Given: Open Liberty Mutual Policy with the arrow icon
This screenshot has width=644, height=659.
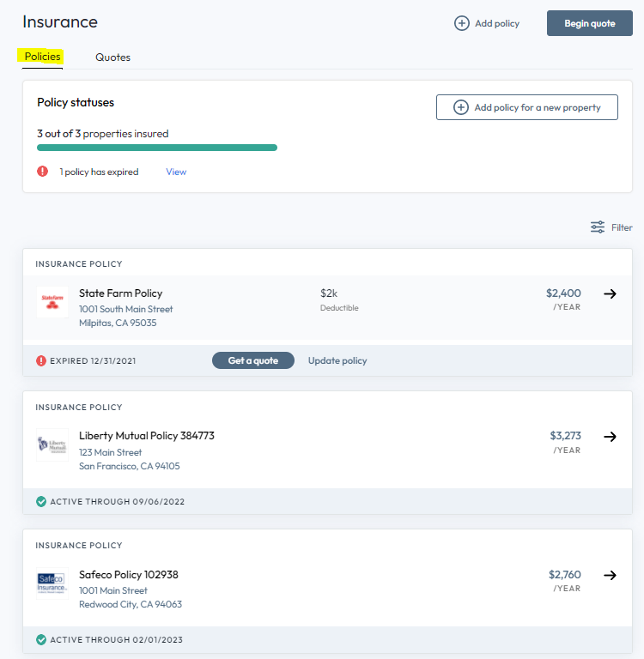Looking at the screenshot, I should [x=610, y=437].
